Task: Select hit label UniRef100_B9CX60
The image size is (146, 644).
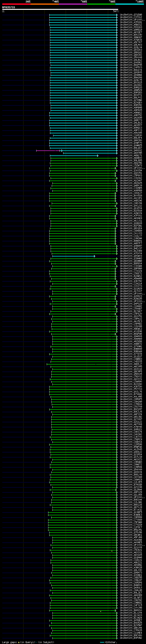Action: click(x=131, y=635)
